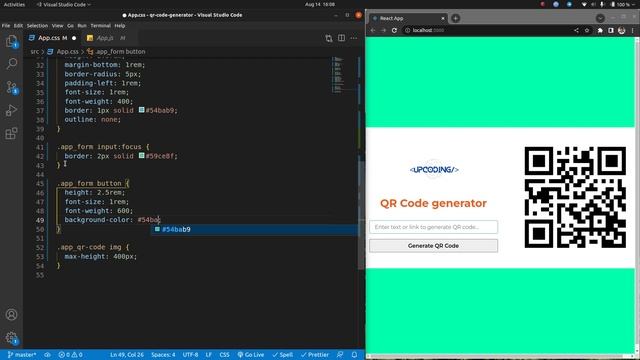Screen dimensions: 640x360
Task: Open the browser three-dot menu
Action: click(x=633, y=30)
